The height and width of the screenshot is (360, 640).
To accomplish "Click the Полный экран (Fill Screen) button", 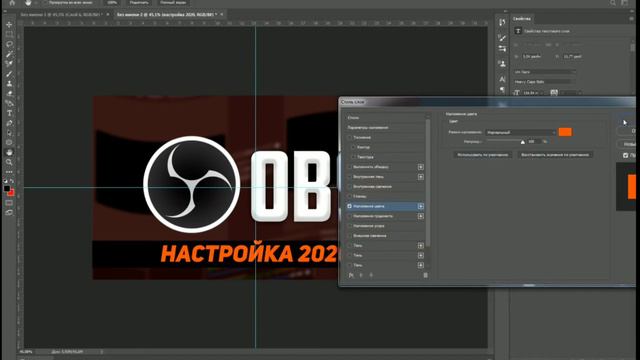I will 173,2.
